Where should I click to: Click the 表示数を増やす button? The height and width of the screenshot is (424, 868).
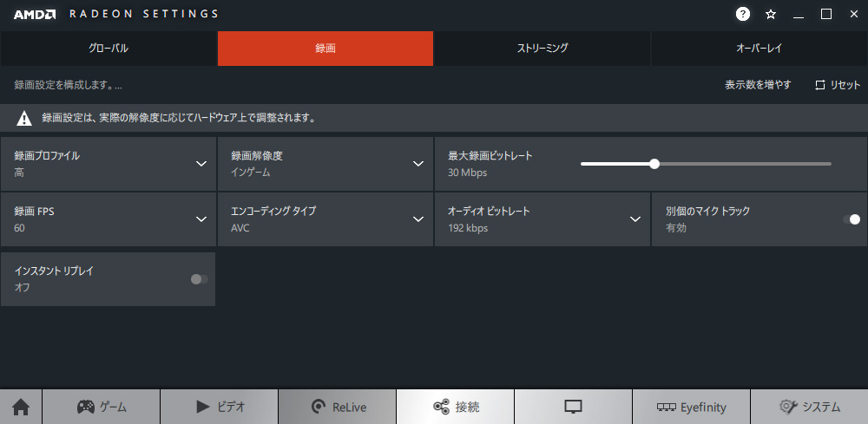pos(758,85)
